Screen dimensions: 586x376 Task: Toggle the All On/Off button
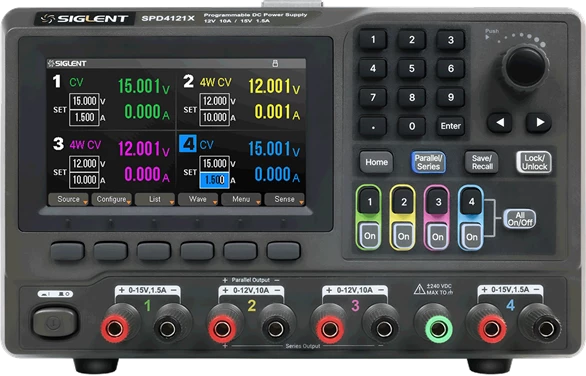[519, 219]
